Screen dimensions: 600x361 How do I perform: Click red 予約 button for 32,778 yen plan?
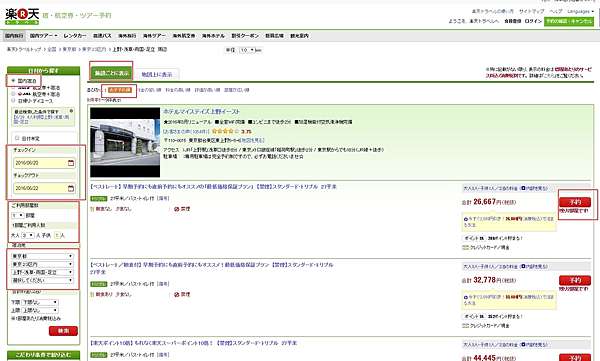(575, 280)
